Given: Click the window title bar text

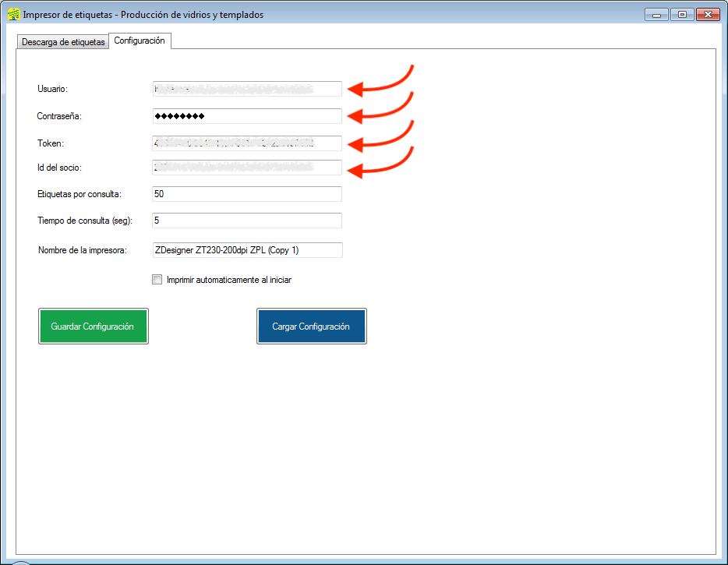Looking at the screenshot, I should click(x=143, y=15).
